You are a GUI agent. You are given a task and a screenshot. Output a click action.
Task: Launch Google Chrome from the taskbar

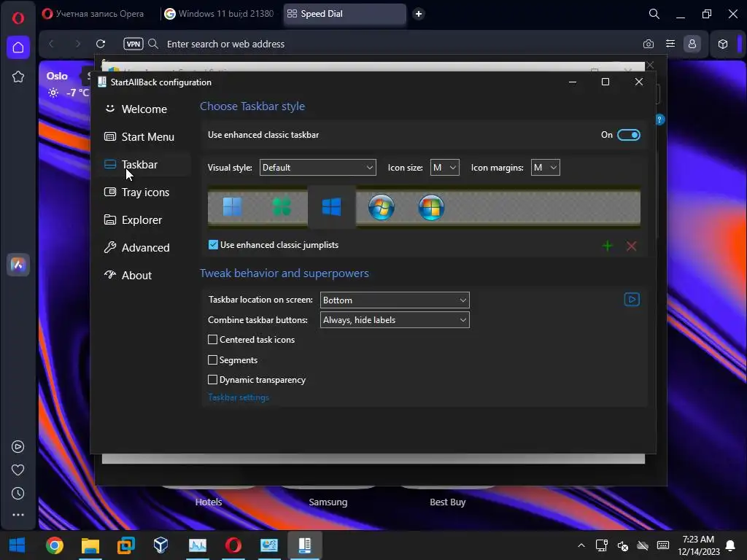coord(54,545)
